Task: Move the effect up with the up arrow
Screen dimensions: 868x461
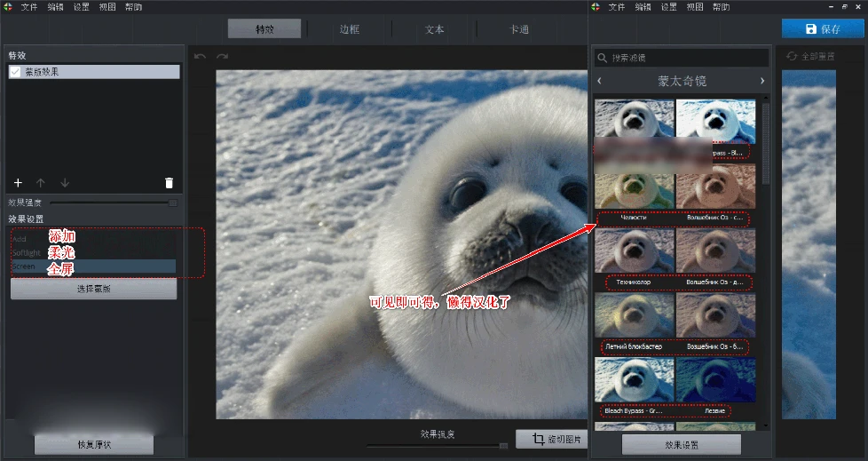Action: [41, 183]
